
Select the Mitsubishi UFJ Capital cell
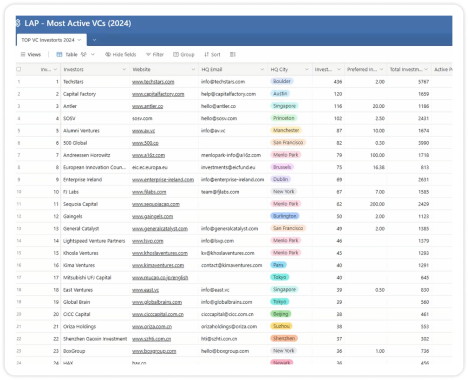point(95,277)
